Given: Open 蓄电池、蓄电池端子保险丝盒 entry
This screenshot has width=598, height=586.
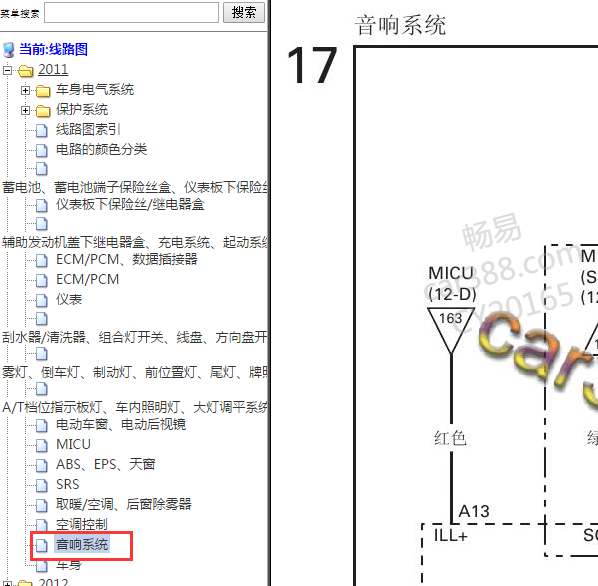Looking at the screenshot, I should [x=135, y=187].
